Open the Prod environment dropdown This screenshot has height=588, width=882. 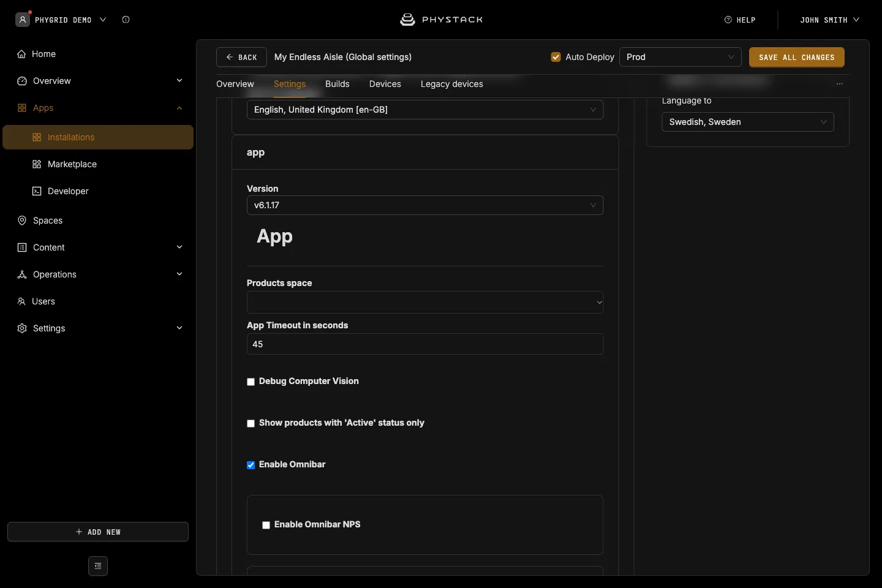(x=680, y=57)
